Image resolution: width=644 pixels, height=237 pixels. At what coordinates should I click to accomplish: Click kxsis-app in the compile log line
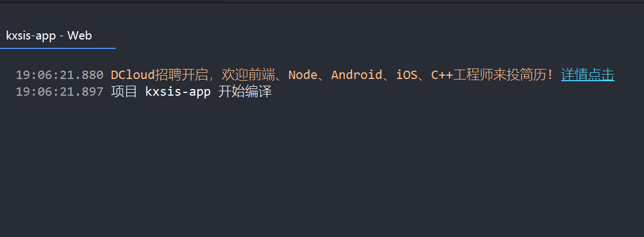pyautogui.click(x=178, y=92)
